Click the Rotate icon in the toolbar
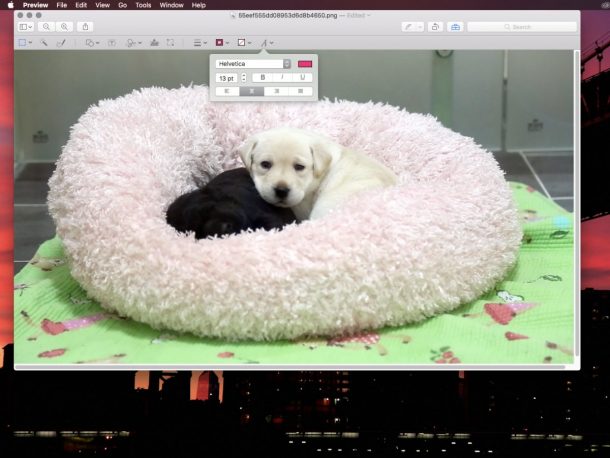 435,27
